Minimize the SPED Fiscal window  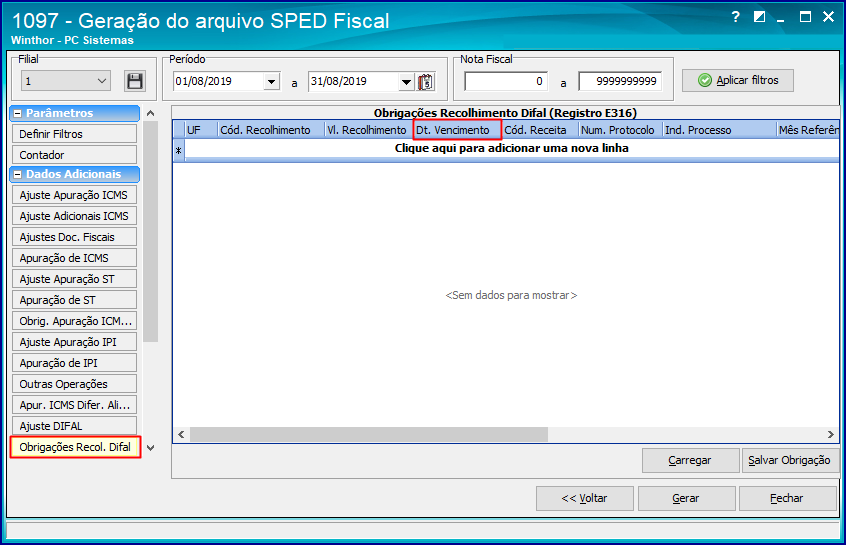pos(781,18)
